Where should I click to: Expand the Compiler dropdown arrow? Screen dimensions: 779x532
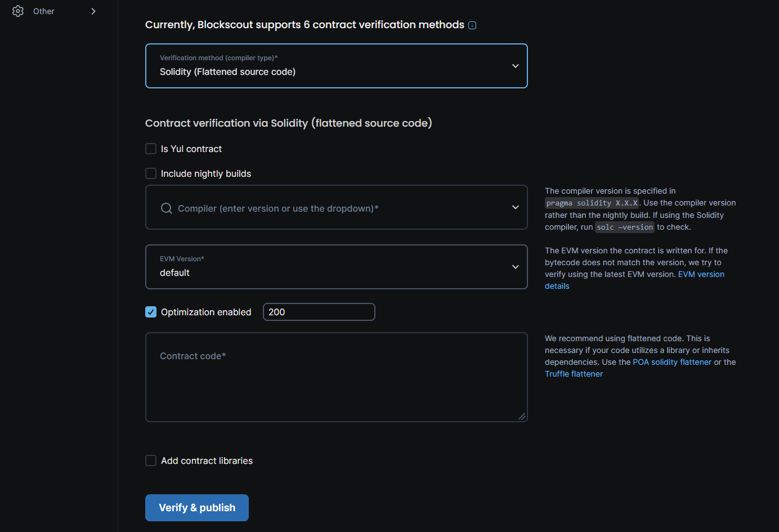[x=515, y=207]
